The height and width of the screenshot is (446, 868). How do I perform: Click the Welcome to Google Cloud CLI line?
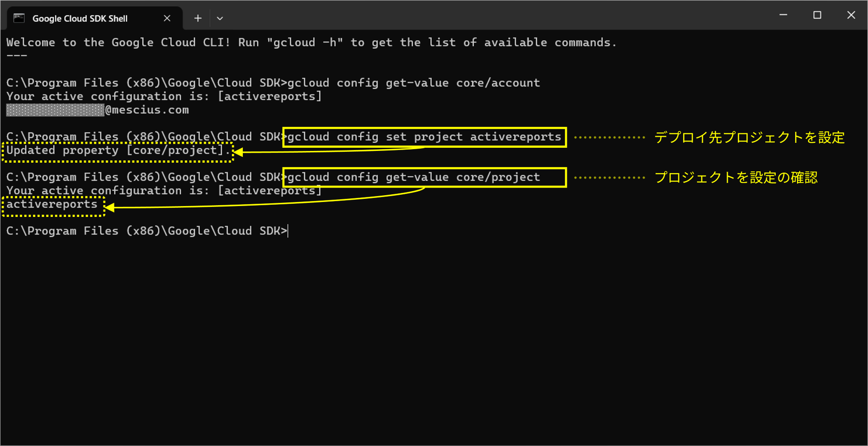311,42
